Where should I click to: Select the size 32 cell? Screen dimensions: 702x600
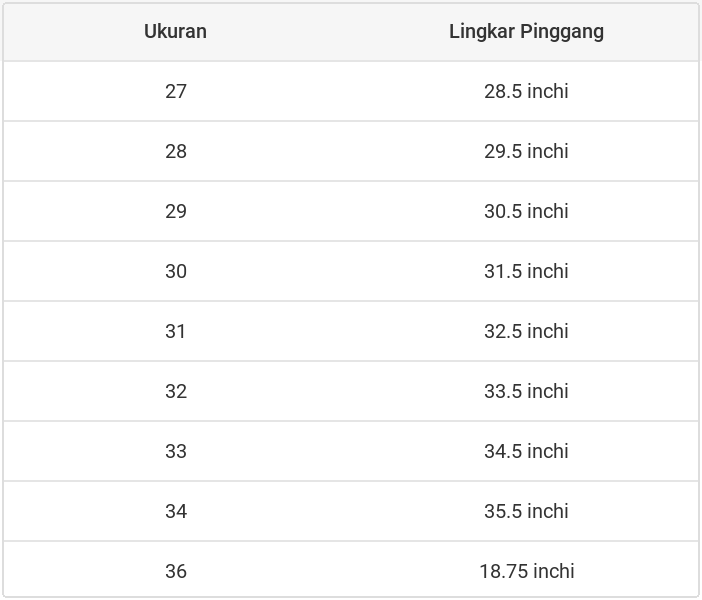[176, 391]
